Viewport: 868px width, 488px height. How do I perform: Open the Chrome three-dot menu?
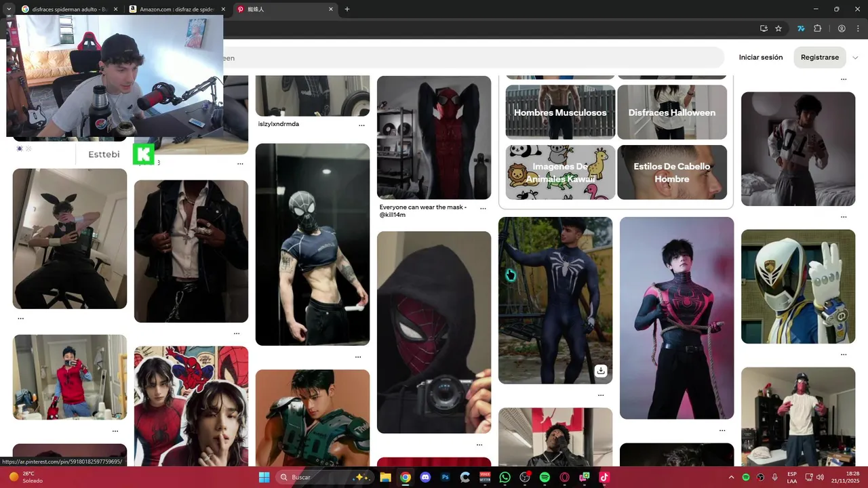(x=858, y=28)
